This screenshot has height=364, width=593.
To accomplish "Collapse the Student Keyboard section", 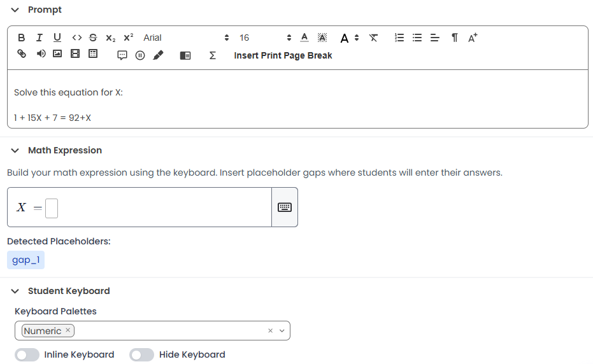I will click(15, 291).
